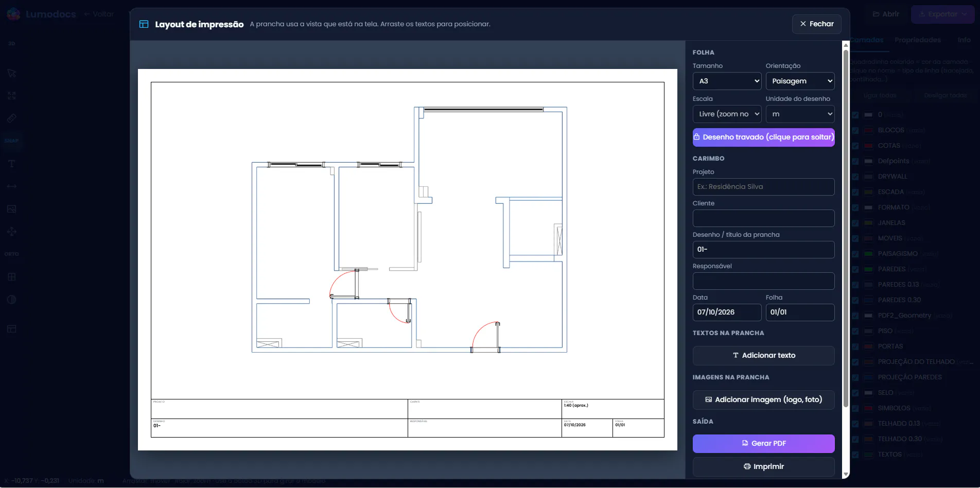Click the floor plan drawing preview
The width and height of the screenshot is (980, 488).
coord(409,230)
